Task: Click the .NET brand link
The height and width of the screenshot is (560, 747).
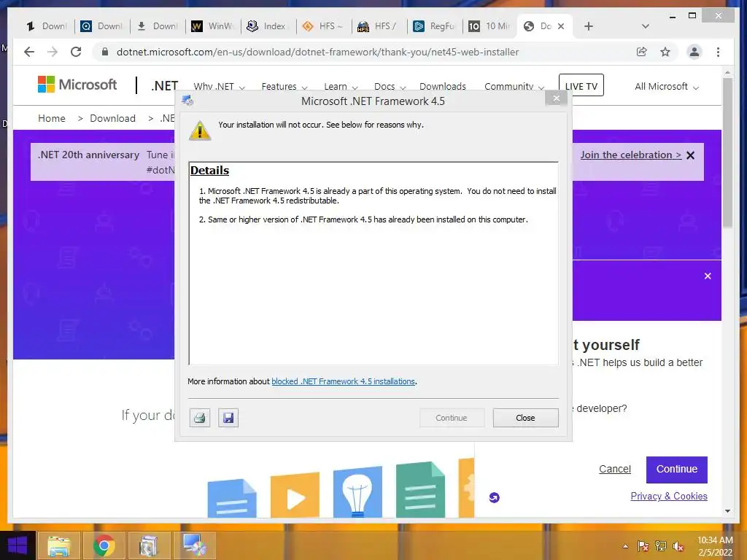Action: point(164,86)
